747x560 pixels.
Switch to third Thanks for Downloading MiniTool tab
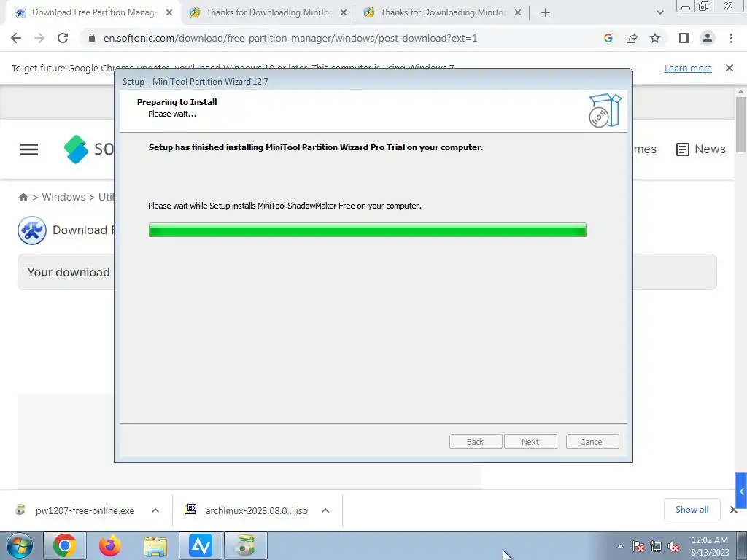click(x=443, y=12)
